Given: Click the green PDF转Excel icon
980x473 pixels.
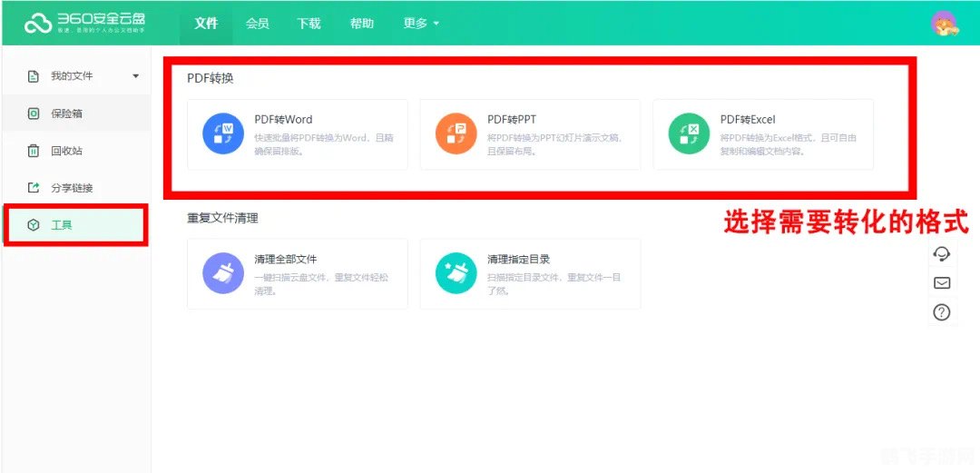Looking at the screenshot, I should [x=689, y=133].
